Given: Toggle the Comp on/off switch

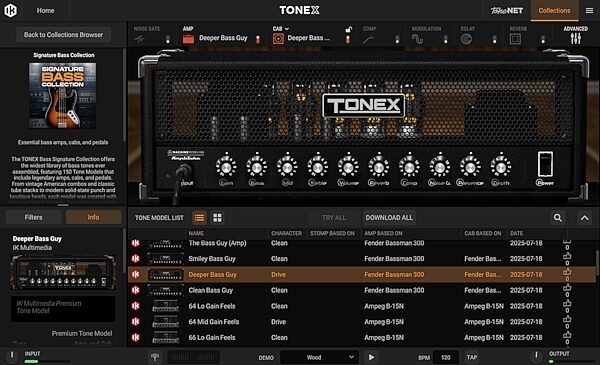Looking at the screenshot, I should [x=397, y=39].
